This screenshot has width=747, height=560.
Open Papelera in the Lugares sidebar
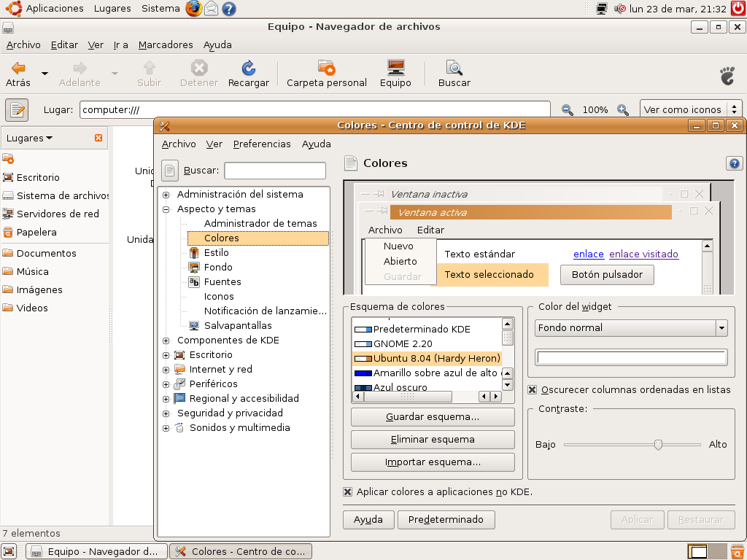36,233
